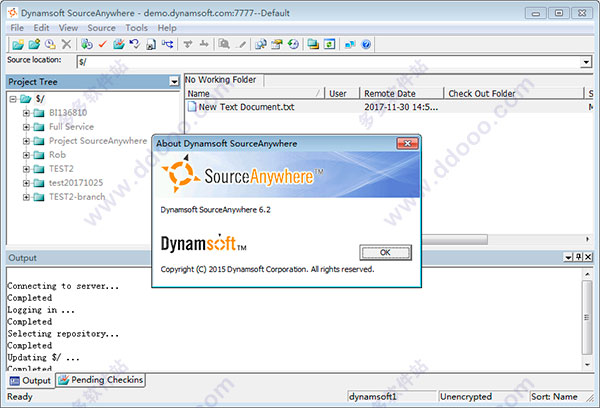Click the blue Branch arrows toolbar icon
This screenshot has width=600, height=408.
(167, 44)
